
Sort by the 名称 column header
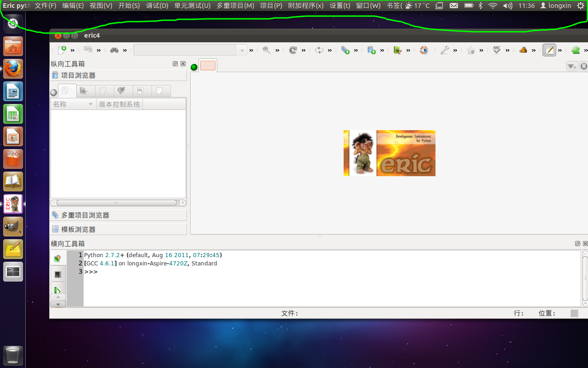[x=73, y=104]
